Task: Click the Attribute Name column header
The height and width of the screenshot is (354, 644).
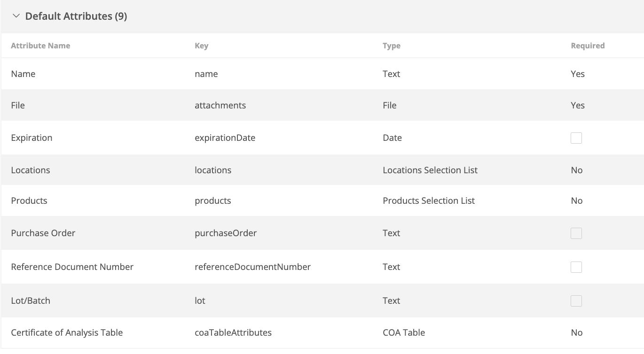Action: click(x=40, y=46)
